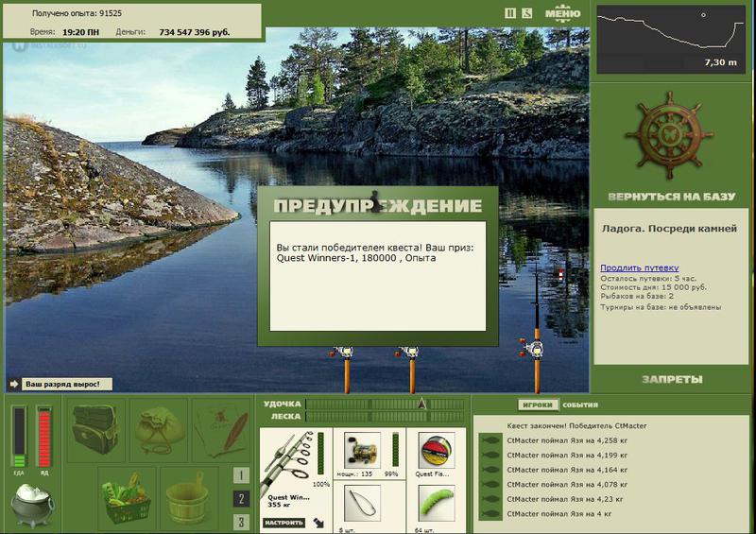This screenshot has height=534, width=756.
Task: Switch to the ИГРОКИ tab
Action: click(537, 405)
